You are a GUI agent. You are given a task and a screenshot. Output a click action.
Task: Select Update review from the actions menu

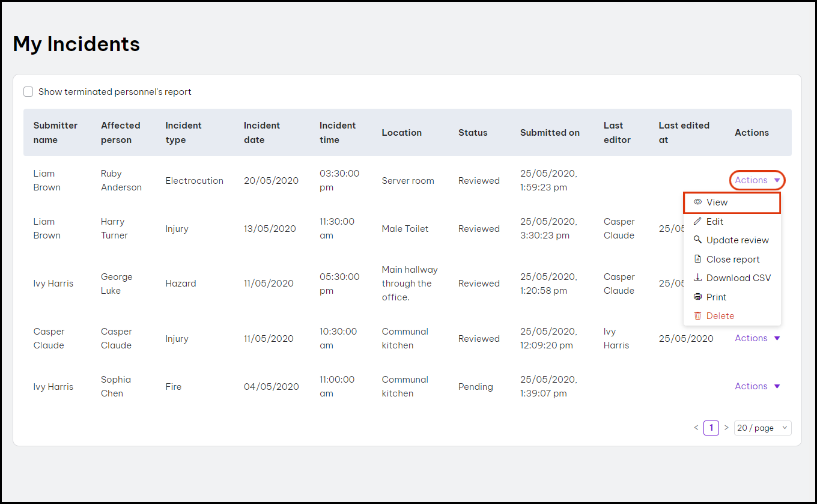click(x=737, y=240)
